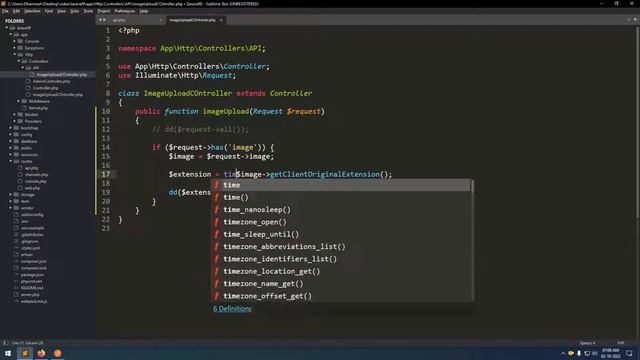Open the Help menu
Screen dimensions: 640x360
click(x=144, y=11)
